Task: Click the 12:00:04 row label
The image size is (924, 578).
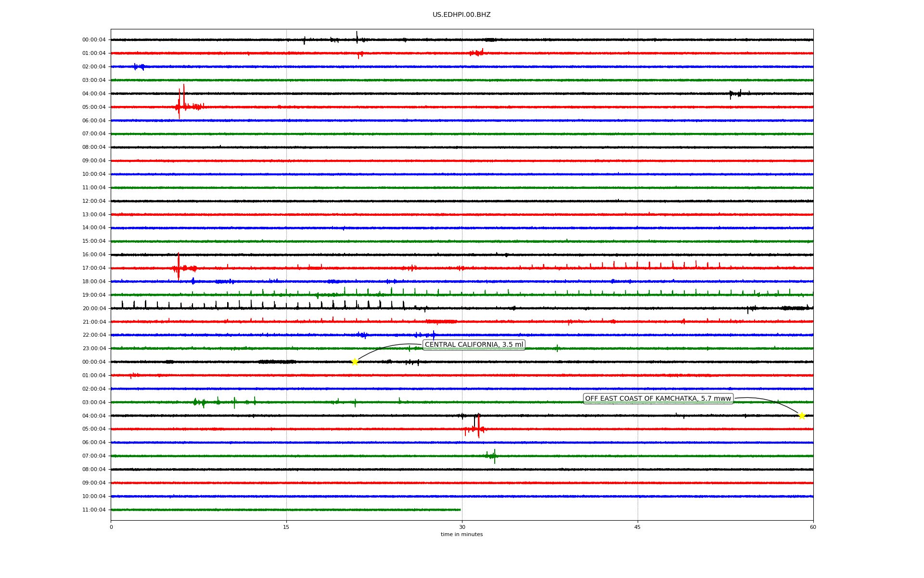Action: [x=94, y=201]
